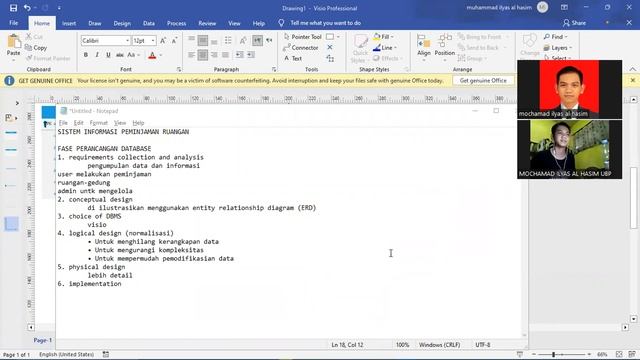
Task: Toggle Align Top vertical alignment
Action: point(191,40)
